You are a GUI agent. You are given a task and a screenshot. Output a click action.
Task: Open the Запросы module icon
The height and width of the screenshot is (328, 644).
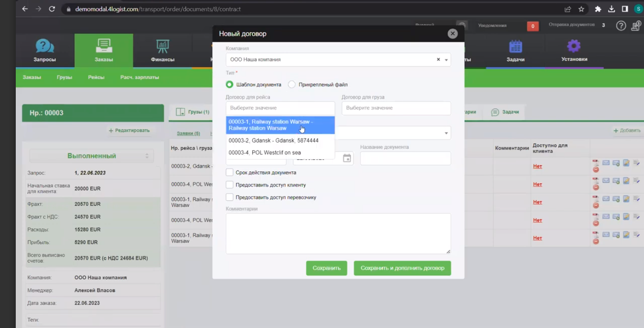(45, 46)
